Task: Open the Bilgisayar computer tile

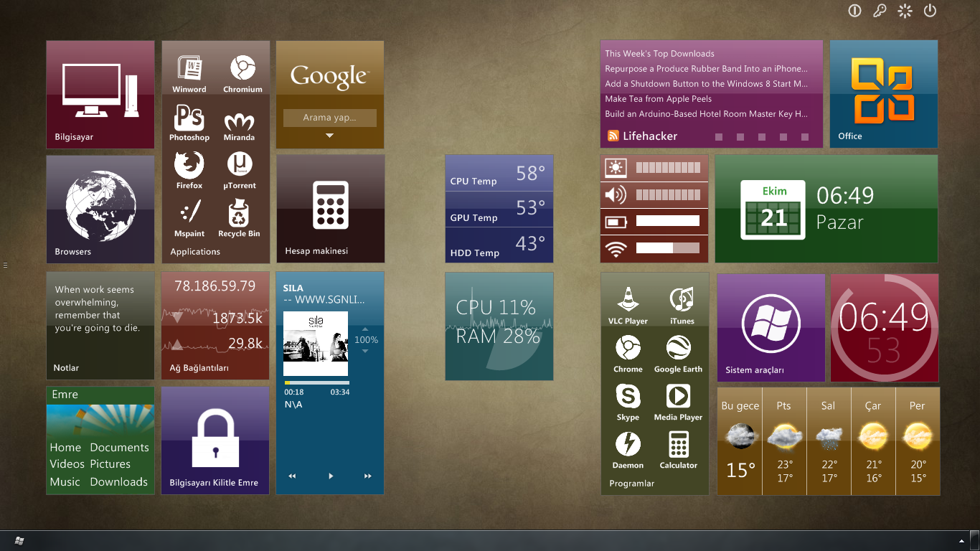Action: (x=100, y=95)
